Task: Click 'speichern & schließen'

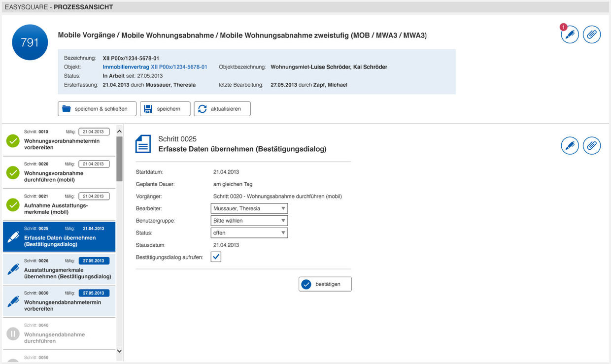Action: click(97, 108)
